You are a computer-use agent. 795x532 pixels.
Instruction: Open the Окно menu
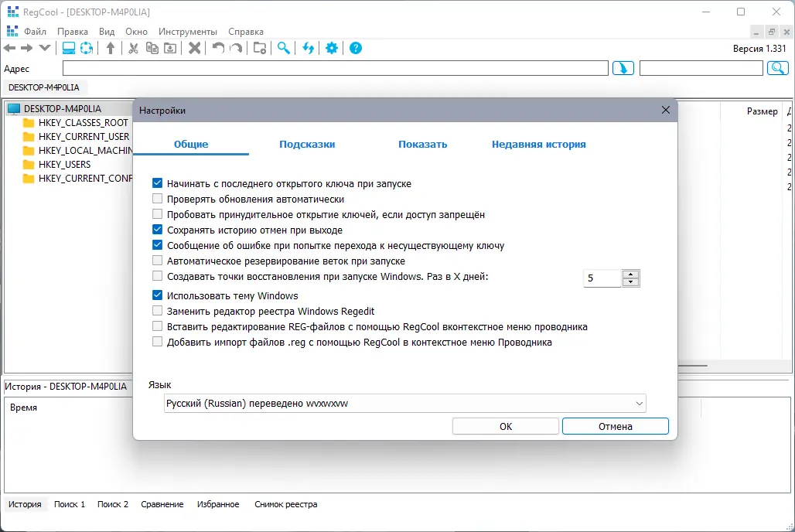(136, 32)
